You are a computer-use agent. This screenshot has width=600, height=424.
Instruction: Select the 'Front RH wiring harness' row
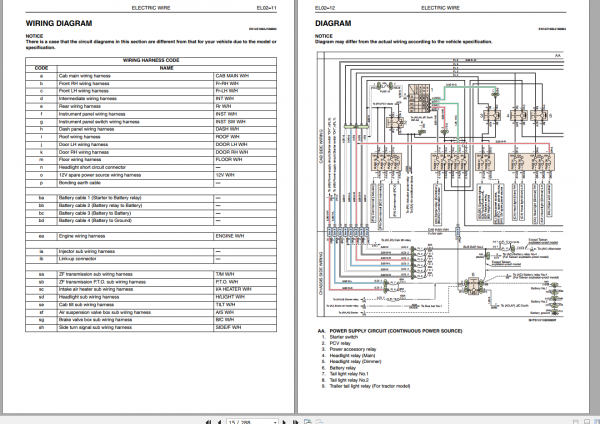pos(151,83)
